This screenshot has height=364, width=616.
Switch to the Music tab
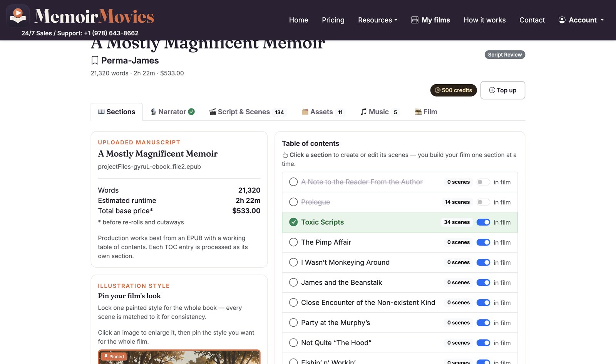380,112
